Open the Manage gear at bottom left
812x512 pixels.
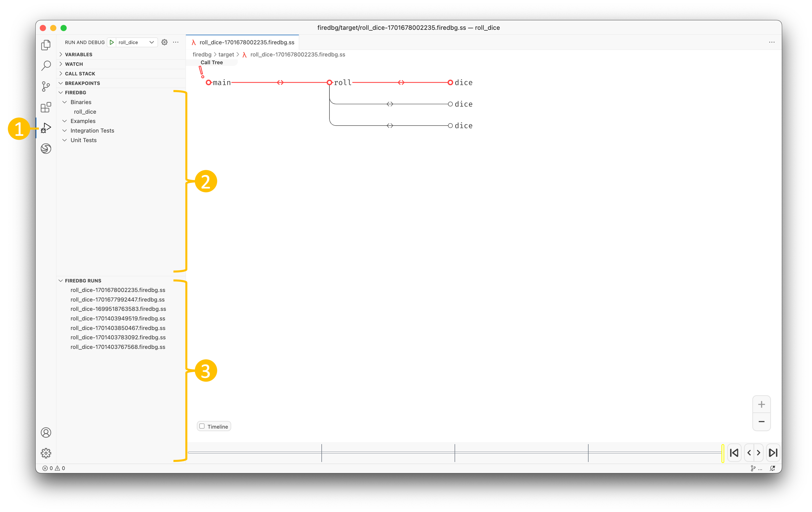click(46, 453)
